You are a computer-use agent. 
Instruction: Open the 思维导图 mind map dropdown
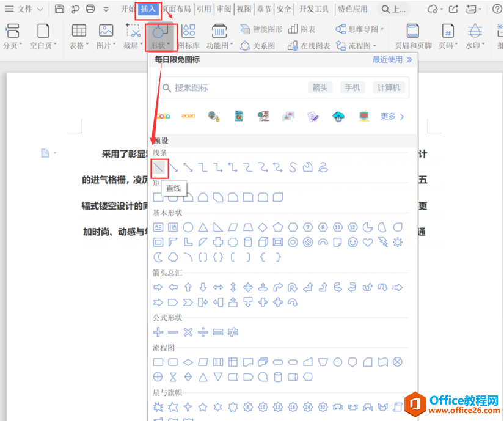coord(360,29)
